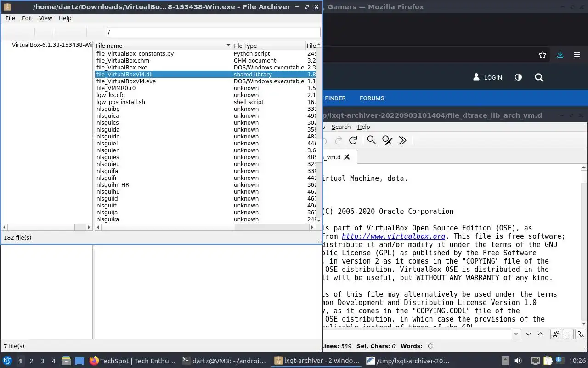588x368 pixels.
Task: Open the LXQt application menu on the panel
Action: (x=7, y=361)
